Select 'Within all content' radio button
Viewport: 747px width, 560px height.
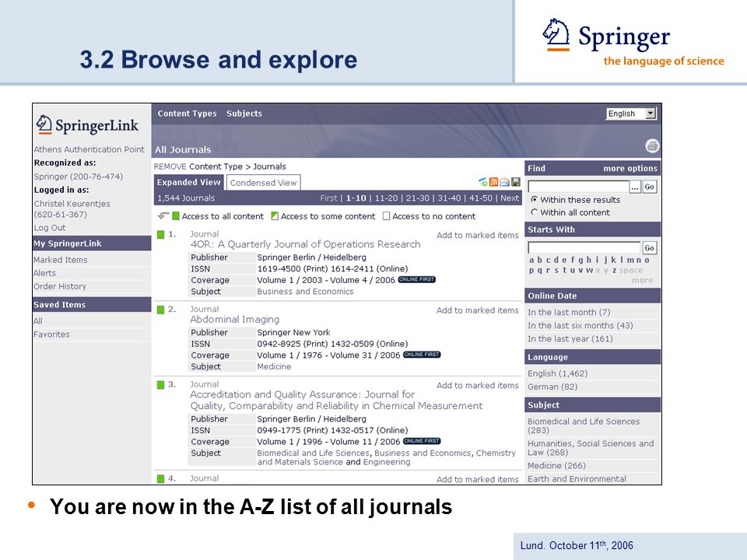point(534,212)
